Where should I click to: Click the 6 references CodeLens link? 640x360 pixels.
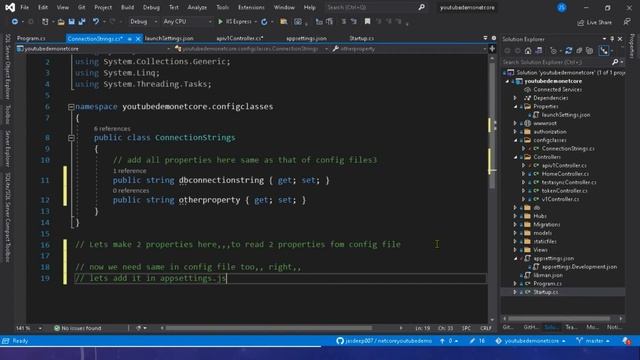(112, 129)
